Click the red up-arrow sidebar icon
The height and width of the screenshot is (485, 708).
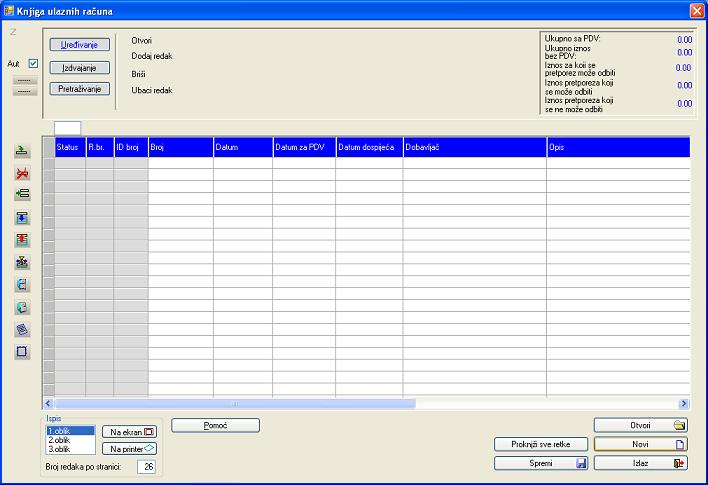[x=22, y=240]
